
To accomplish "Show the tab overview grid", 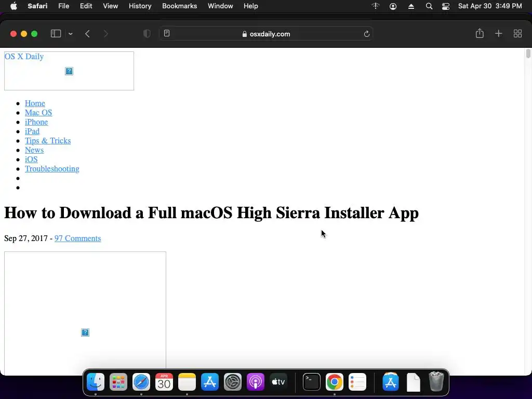I will [517, 33].
